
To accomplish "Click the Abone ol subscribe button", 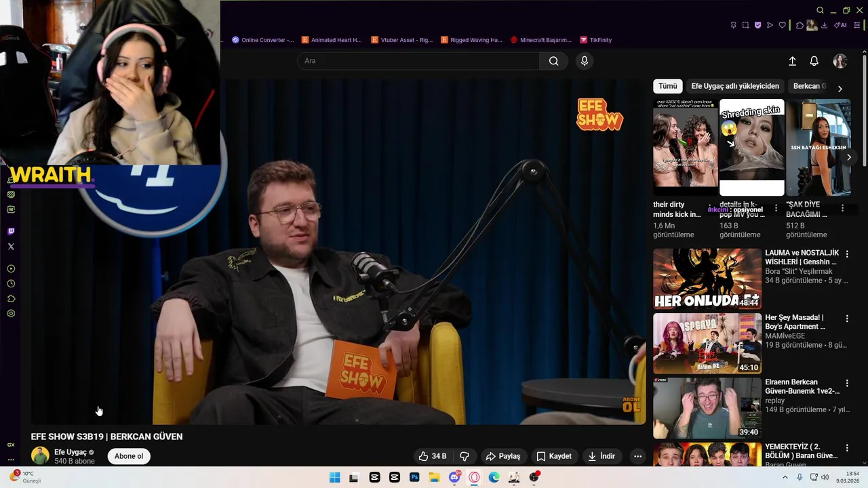I will [x=129, y=456].
